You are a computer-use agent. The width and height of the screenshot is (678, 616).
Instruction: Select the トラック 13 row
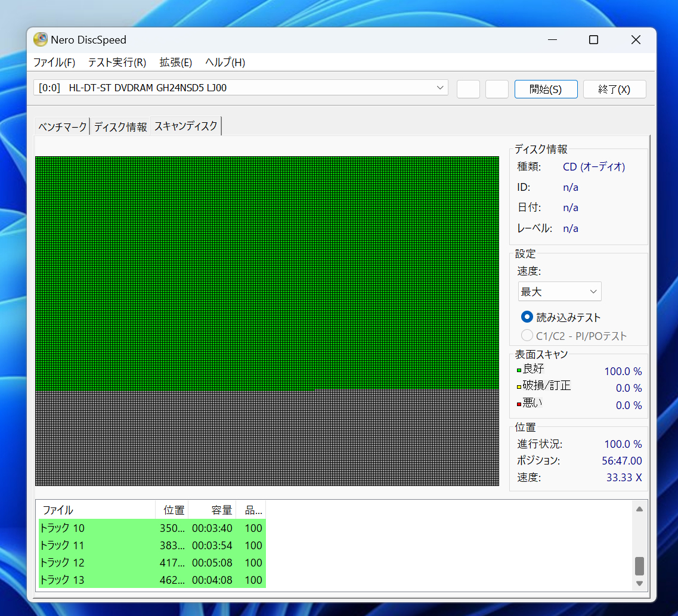[x=152, y=580]
